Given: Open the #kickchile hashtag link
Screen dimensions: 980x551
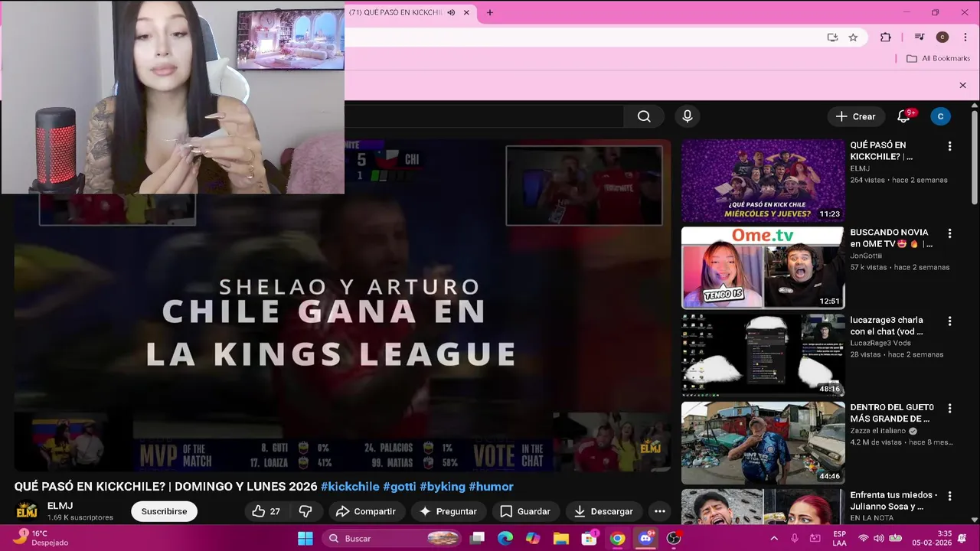Looking at the screenshot, I should pyautogui.click(x=350, y=487).
